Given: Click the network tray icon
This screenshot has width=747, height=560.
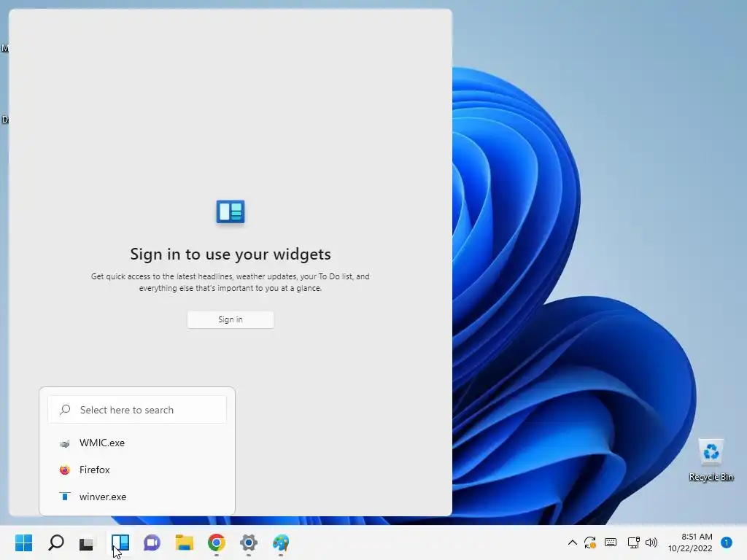Looking at the screenshot, I should click(x=633, y=542).
